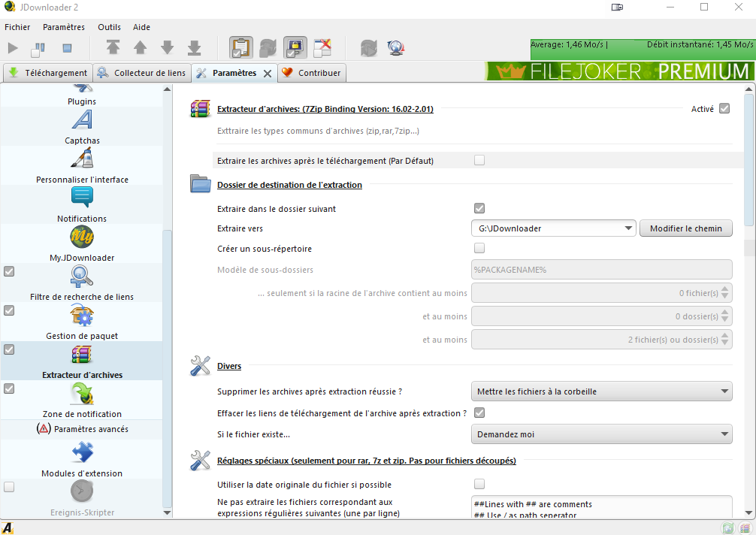The width and height of the screenshot is (756, 535).
Task: Open Paramètres avancés entry
Action: pos(82,429)
